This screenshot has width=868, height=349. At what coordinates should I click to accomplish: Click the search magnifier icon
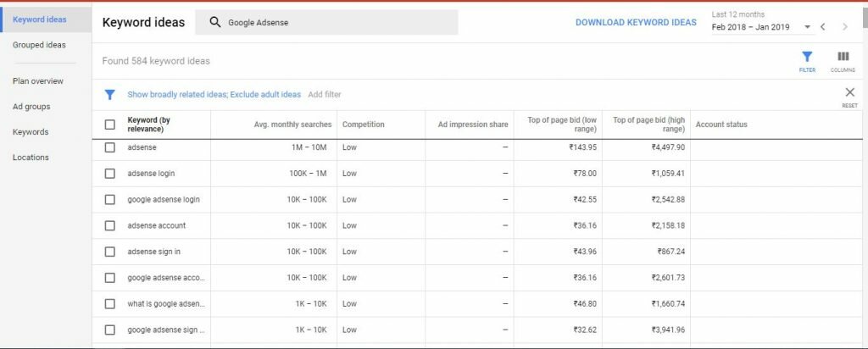[214, 22]
